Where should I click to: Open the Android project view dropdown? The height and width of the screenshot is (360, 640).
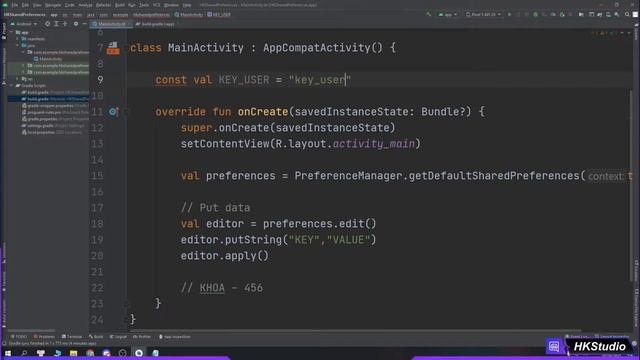[24, 24]
